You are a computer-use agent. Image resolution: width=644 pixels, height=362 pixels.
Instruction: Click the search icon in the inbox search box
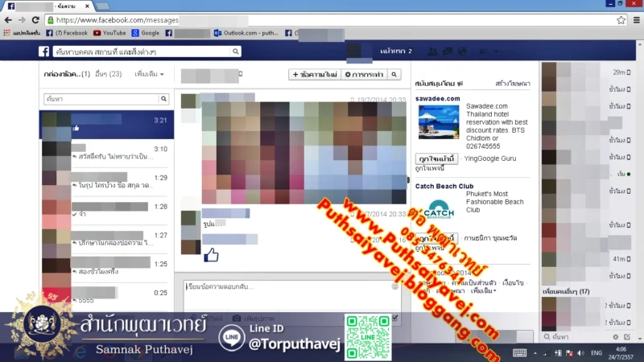point(164,99)
